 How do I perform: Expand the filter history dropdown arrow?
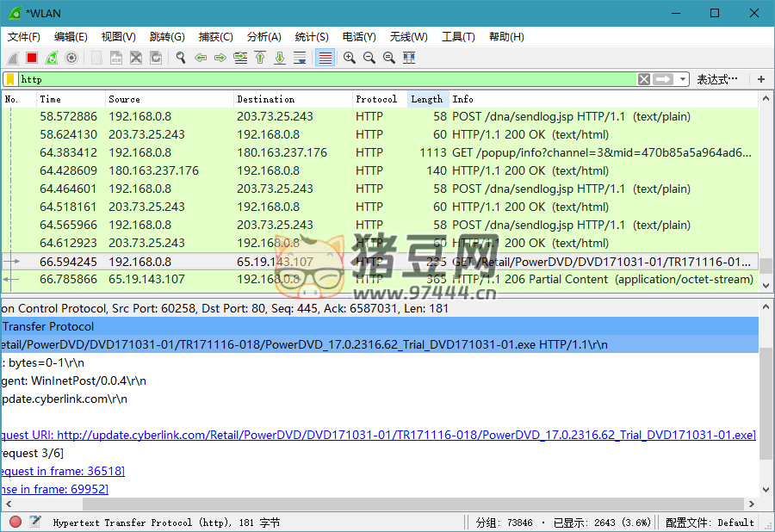click(683, 79)
